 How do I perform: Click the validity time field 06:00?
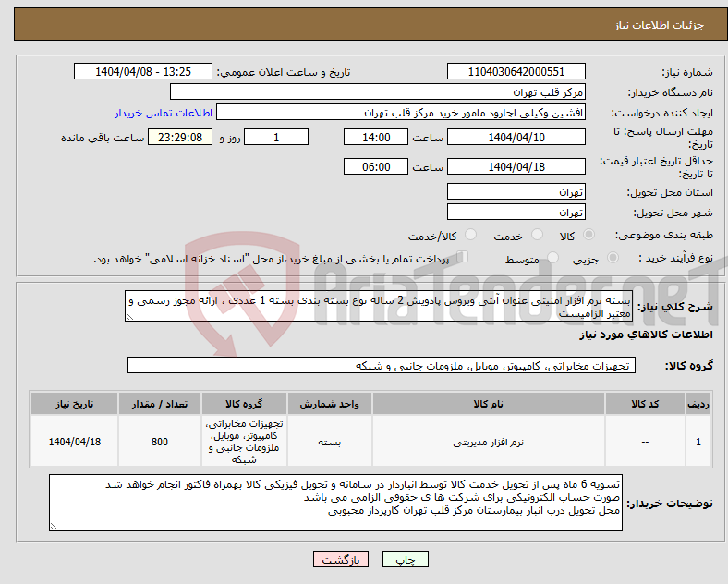(376, 166)
